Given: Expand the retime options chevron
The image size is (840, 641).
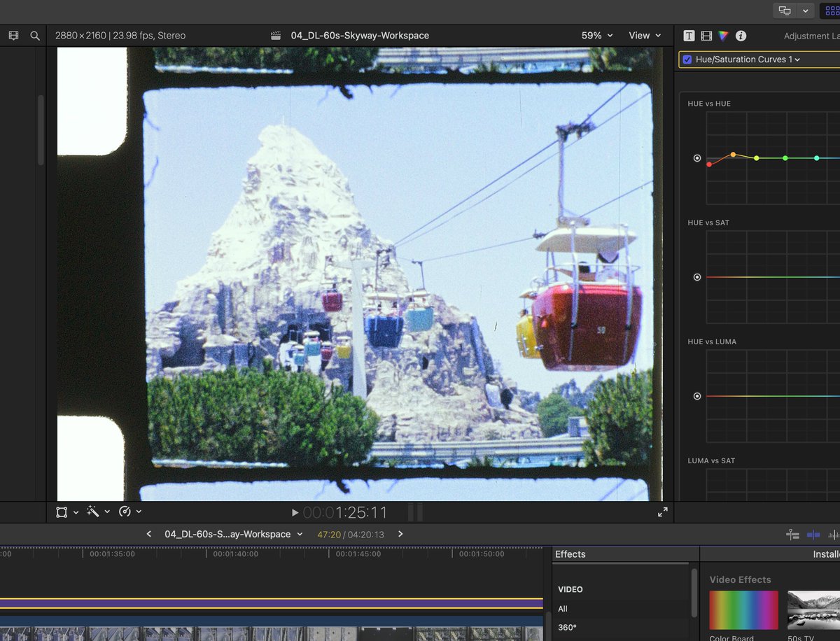Looking at the screenshot, I should [x=139, y=512].
